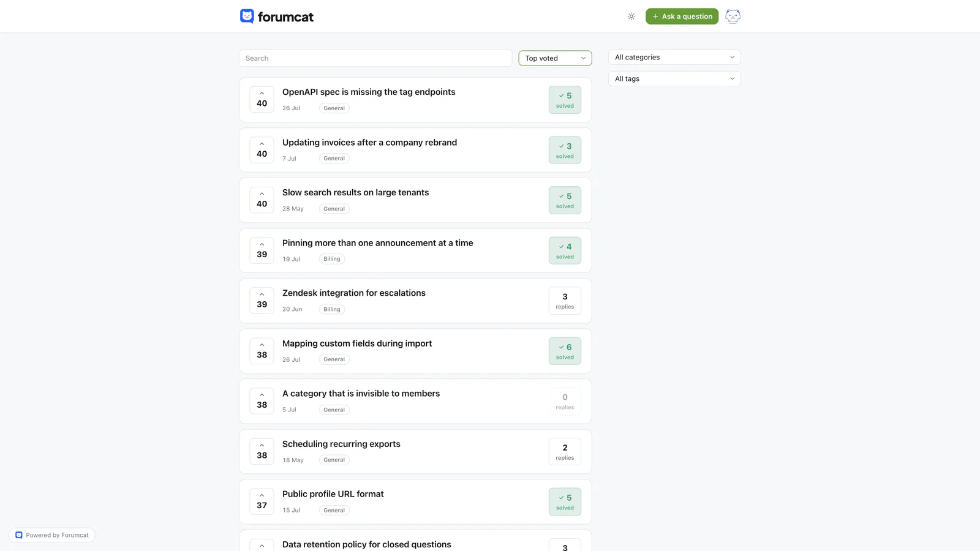Open Mapping custom fields during import question
This screenshot has height=551, width=980.
click(357, 343)
